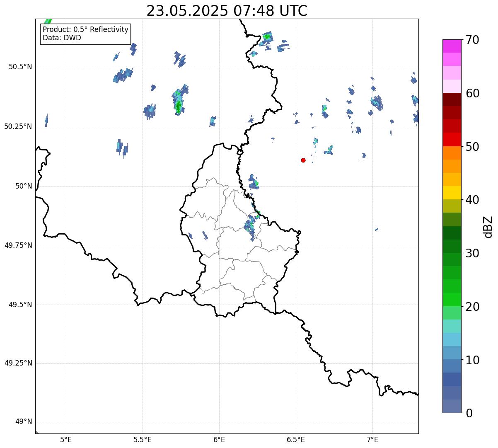Click the 0 tick label on colorbar
Image resolution: width=498 pixels, height=448 pixels.
(469, 414)
